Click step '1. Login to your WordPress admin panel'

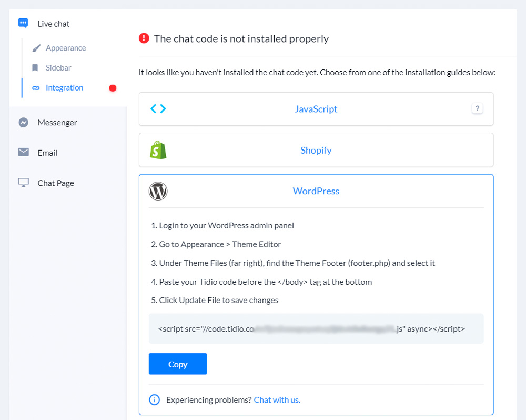[222, 226]
